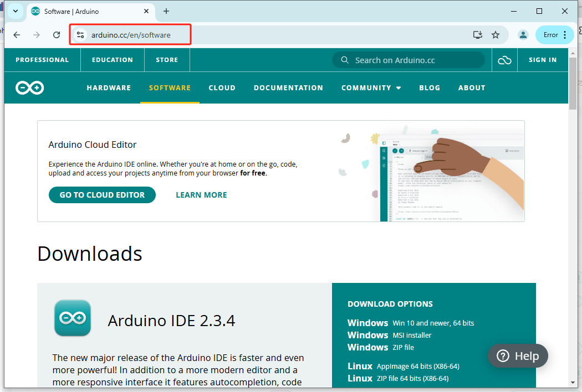Click the scrollbar up arrow
This screenshot has width=582, height=392.
(573, 53)
